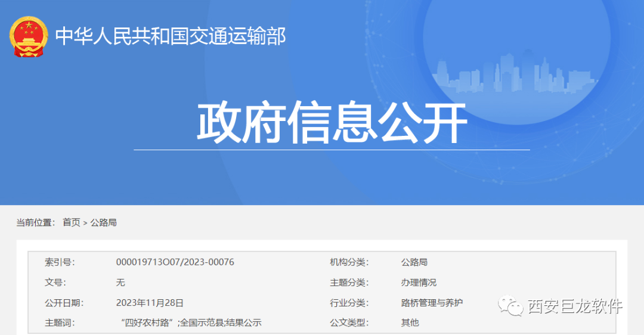
Task: Open 公路局 breadcrumb link
Action: click(104, 222)
